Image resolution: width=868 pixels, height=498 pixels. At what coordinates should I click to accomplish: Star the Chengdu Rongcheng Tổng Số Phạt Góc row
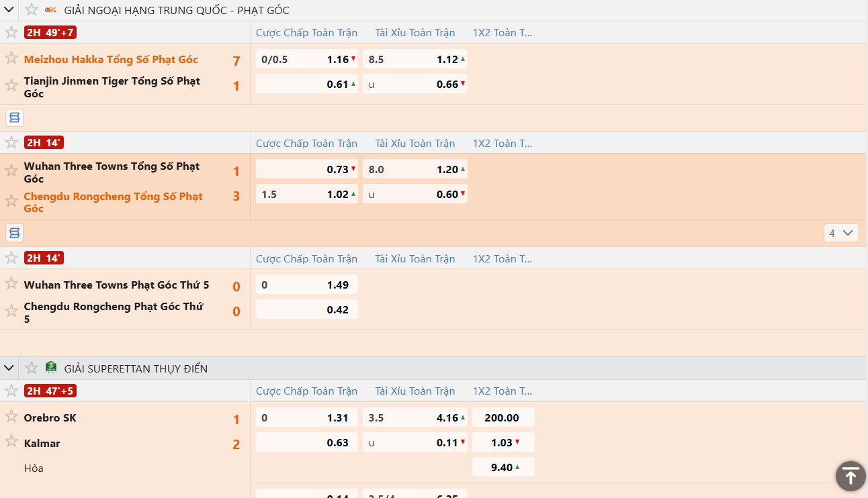click(11, 201)
